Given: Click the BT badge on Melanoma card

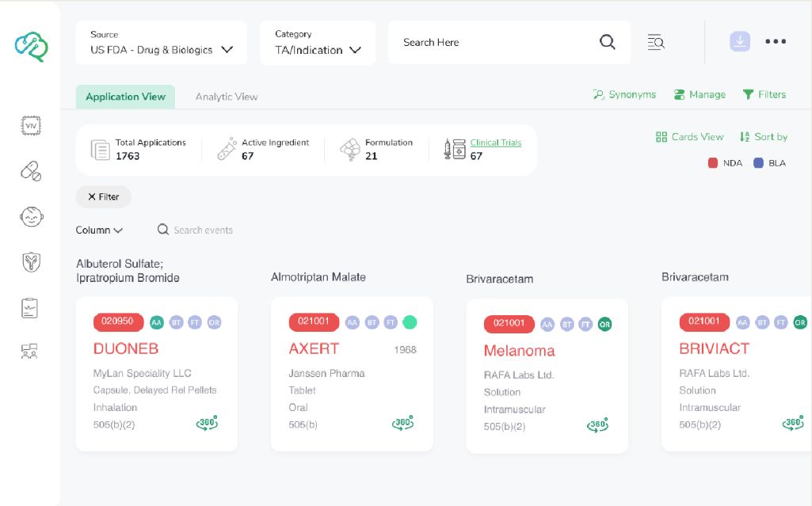Looking at the screenshot, I should tap(567, 325).
